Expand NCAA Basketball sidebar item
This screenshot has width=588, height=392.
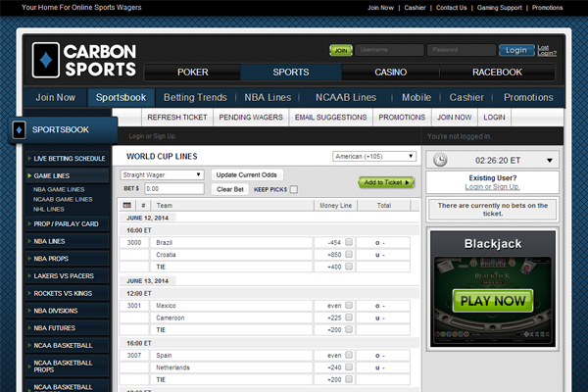point(67,345)
